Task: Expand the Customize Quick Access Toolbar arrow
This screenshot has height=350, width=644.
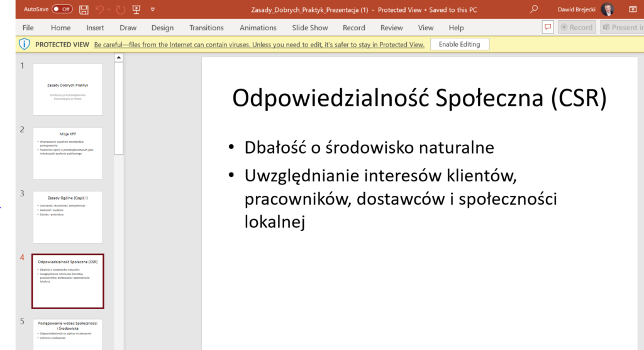Action: [x=152, y=9]
